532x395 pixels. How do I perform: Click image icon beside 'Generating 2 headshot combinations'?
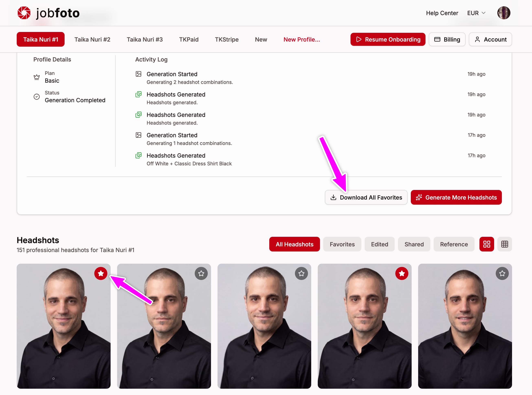point(138,74)
